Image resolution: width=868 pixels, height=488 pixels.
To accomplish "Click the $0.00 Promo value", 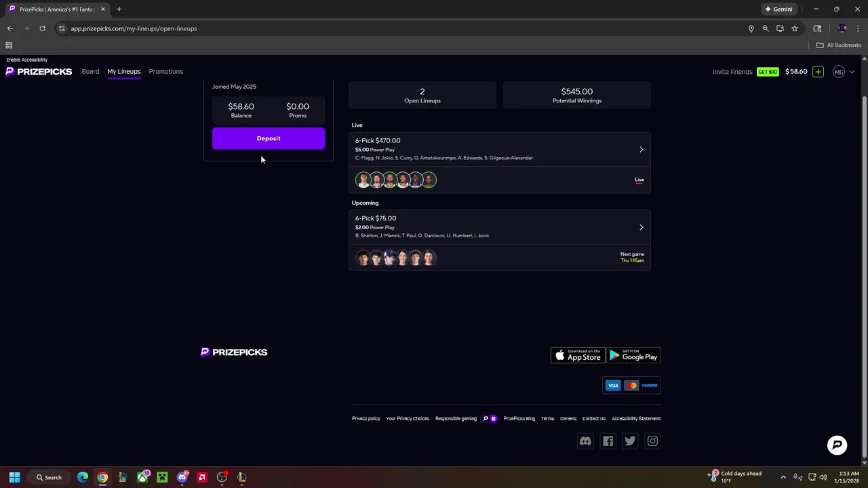I will tap(298, 106).
